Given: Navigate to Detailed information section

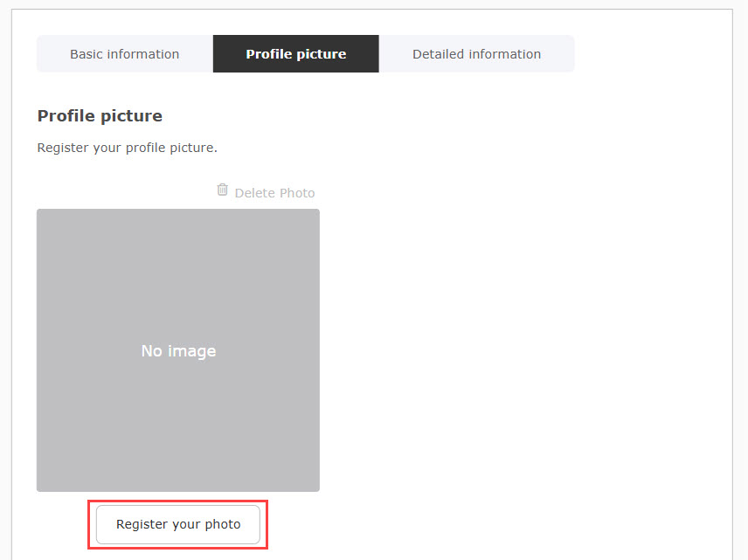Looking at the screenshot, I should [x=476, y=54].
